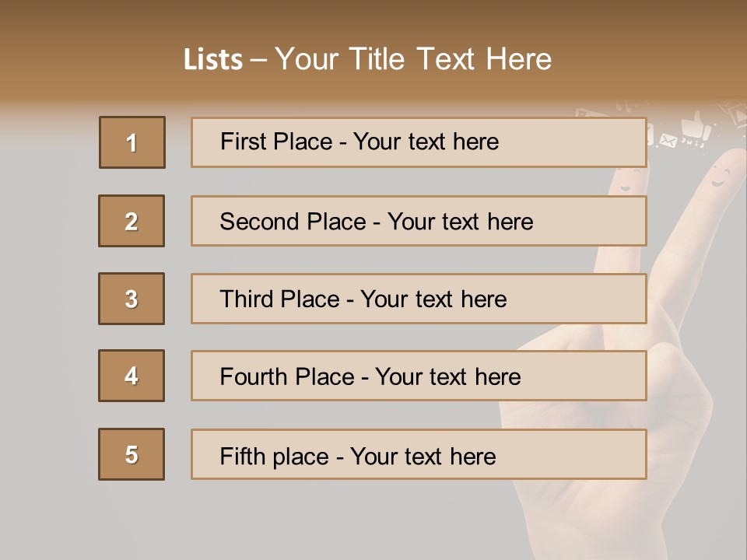747x560 pixels.
Task: Click the envelope mail icon
Action: [668, 140]
